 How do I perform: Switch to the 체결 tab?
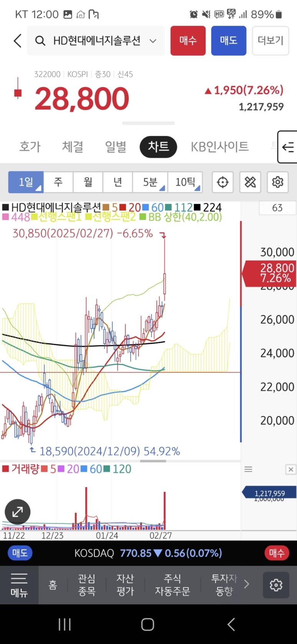(x=73, y=146)
